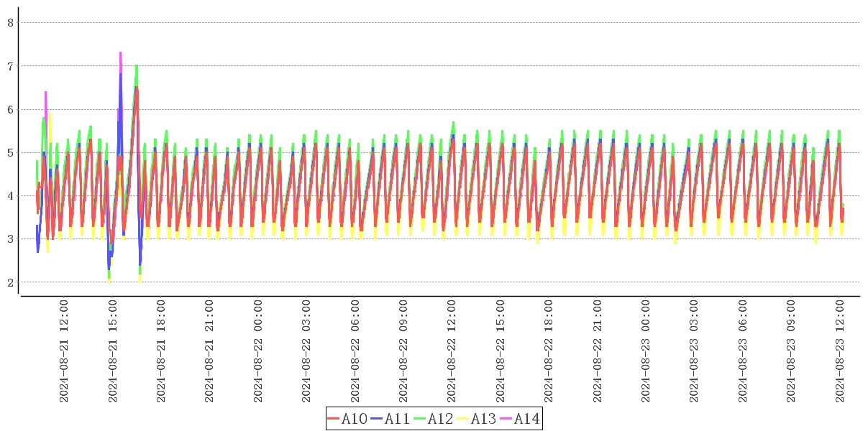The height and width of the screenshot is (431, 868).
Task: Click the 2024-08-22 06:00 time label
Action: point(355,352)
